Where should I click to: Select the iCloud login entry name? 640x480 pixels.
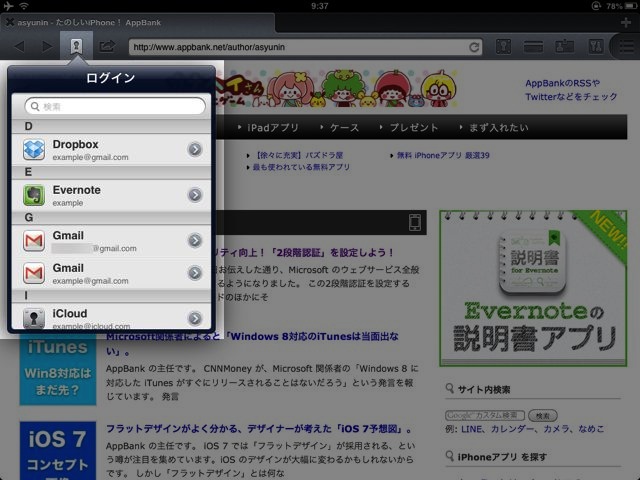(70, 313)
